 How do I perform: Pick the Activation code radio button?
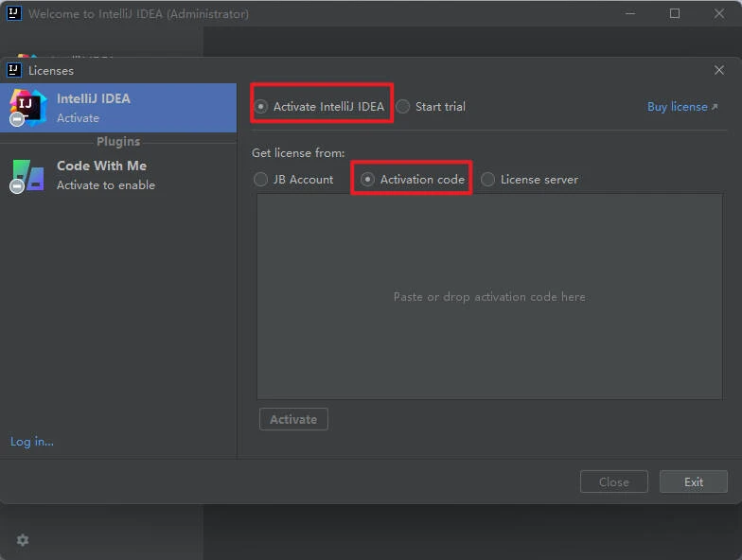click(368, 180)
